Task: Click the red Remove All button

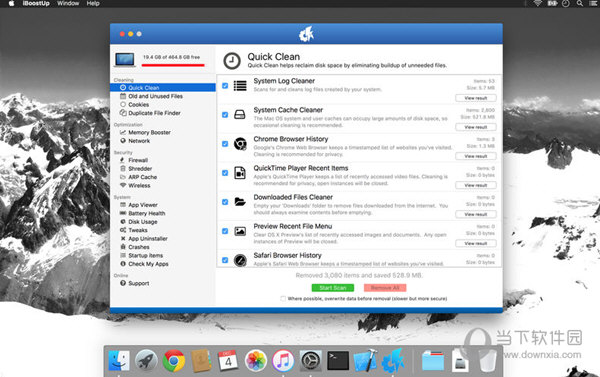Action: (385, 288)
